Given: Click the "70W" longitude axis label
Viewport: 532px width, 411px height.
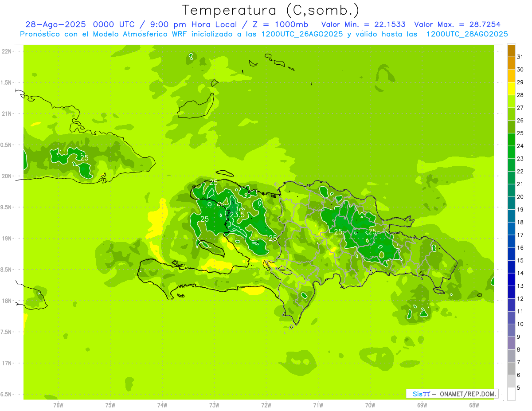Looking at the screenshot, I should tap(370, 405).
